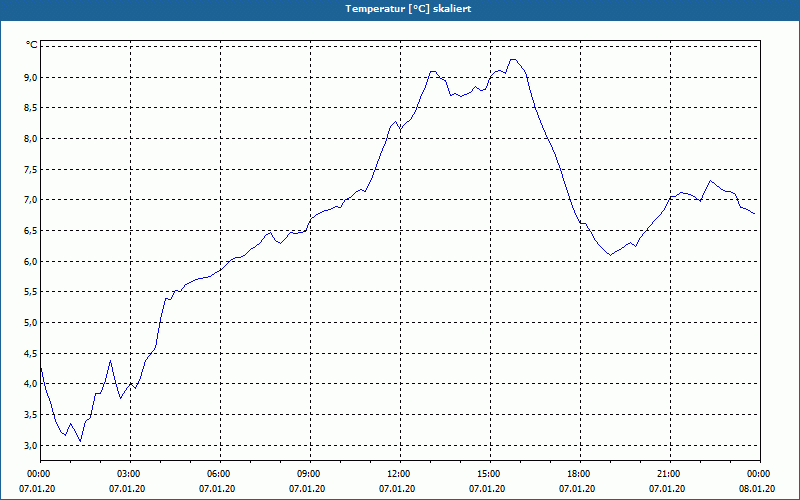800x500 pixels.
Task: Select the 4,0 y-axis tick label
Action: pos(31,384)
